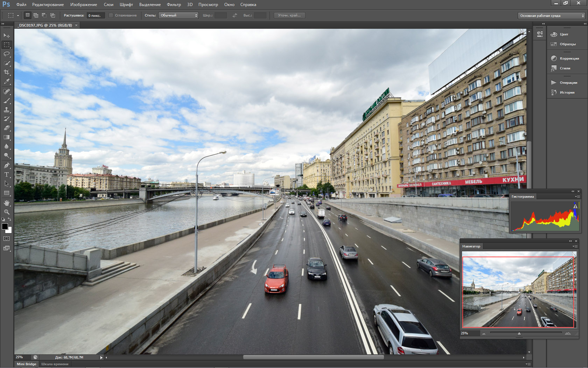
Task: Zoom in using Navigator large mountains icon
Action: click(x=568, y=333)
